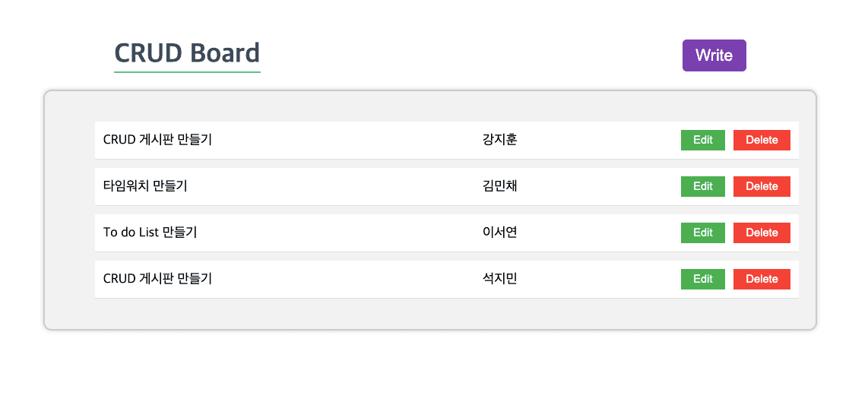Delete the post written by 강지훈
868x405 pixels.
[x=762, y=140]
